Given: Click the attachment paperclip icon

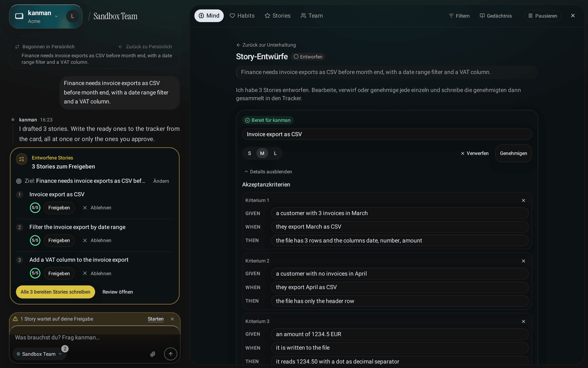Looking at the screenshot, I should coord(153,354).
